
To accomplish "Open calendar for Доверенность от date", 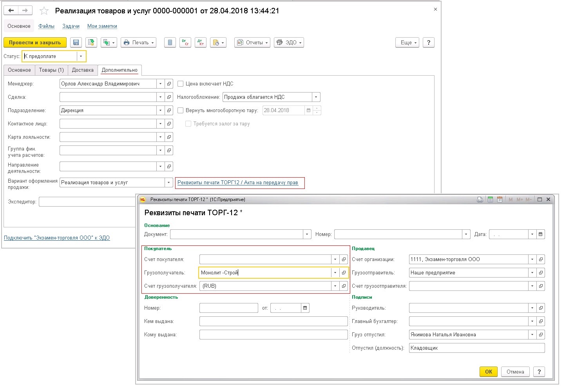I will click(305, 308).
